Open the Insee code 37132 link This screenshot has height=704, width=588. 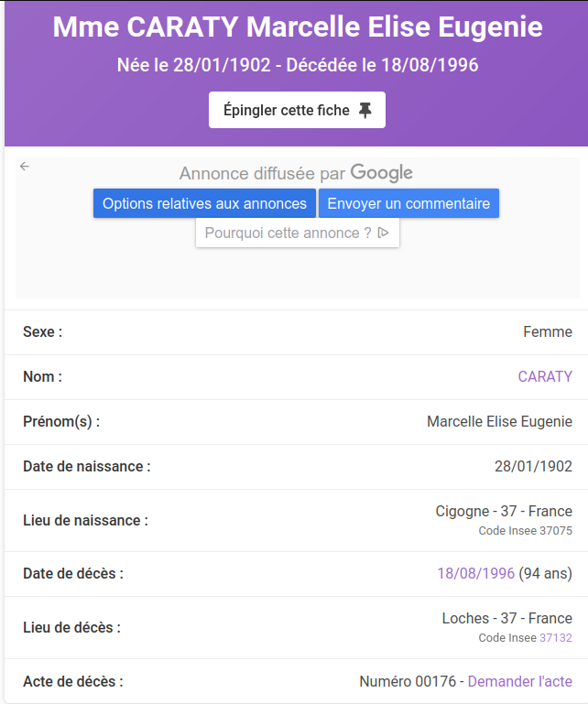(x=556, y=637)
